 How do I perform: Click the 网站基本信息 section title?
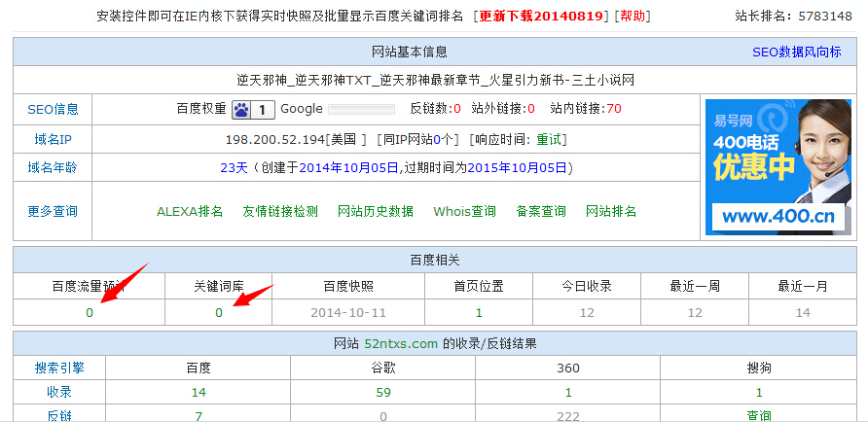click(409, 52)
